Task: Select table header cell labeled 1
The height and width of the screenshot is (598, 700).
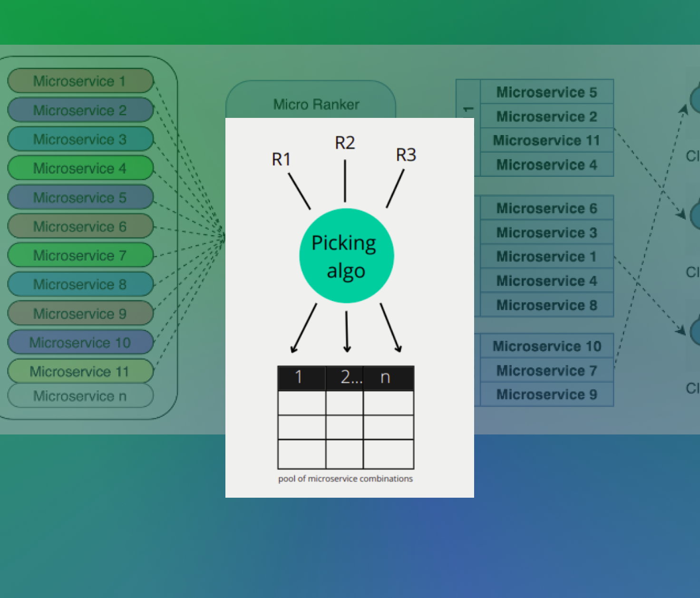Action: click(x=302, y=378)
